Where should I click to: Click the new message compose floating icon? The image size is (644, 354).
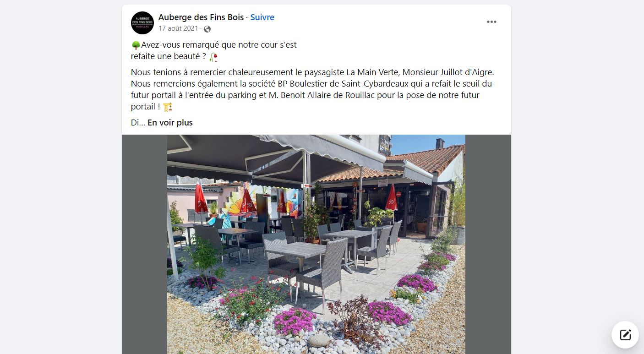(625, 335)
